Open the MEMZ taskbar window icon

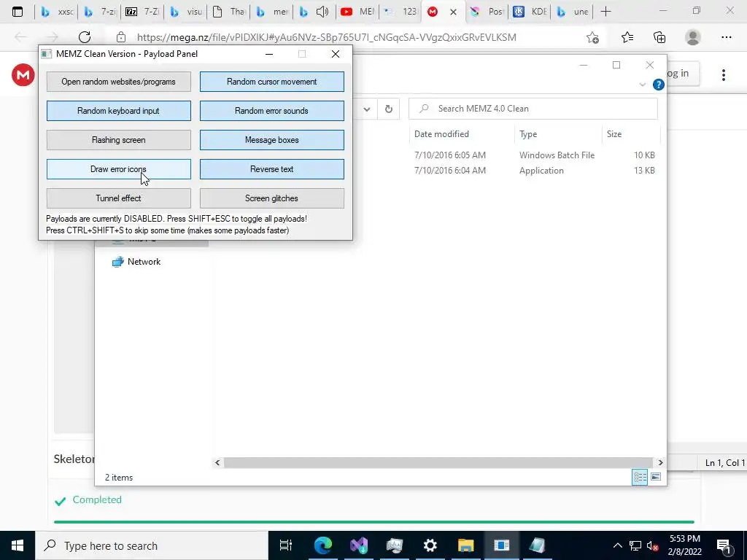502,545
